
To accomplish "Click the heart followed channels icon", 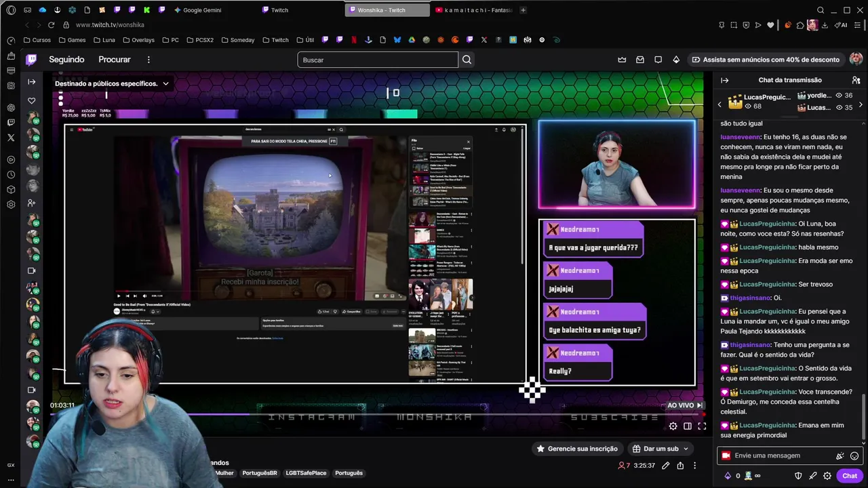I will 31,101.
